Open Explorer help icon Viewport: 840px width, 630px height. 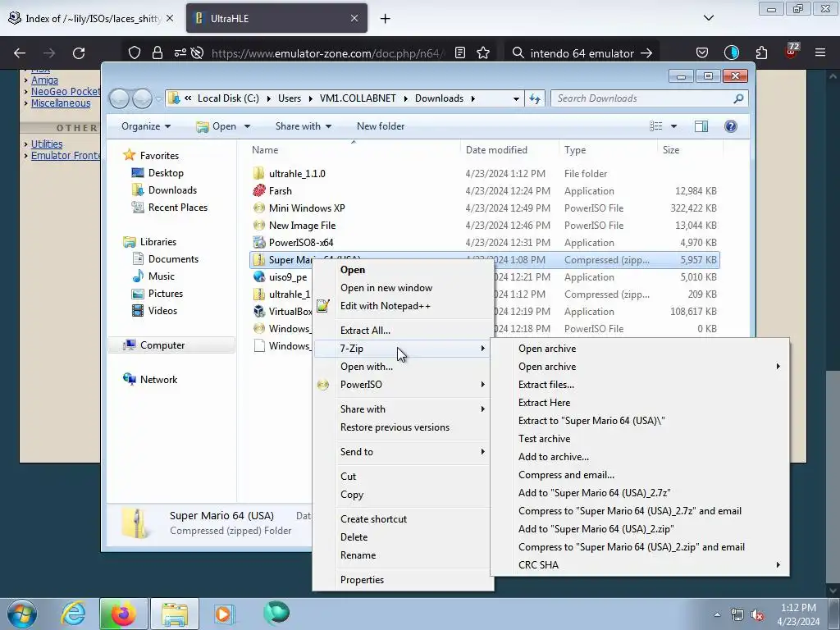click(731, 126)
